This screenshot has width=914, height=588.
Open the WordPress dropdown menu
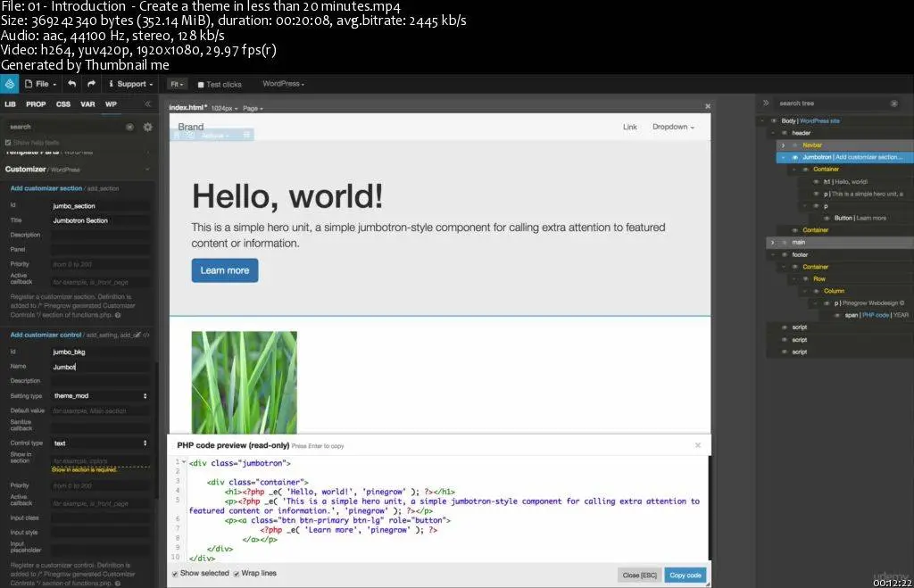(x=283, y=84)
